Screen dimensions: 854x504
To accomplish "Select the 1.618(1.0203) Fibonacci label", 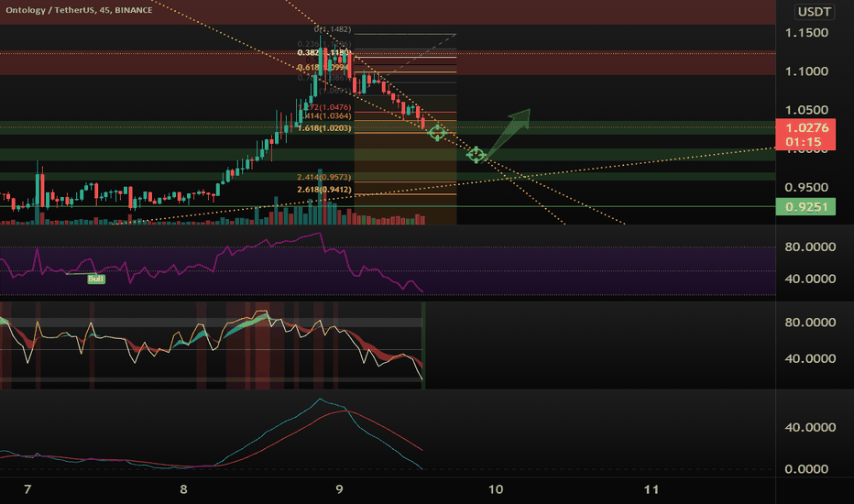I will coord(324,128).
